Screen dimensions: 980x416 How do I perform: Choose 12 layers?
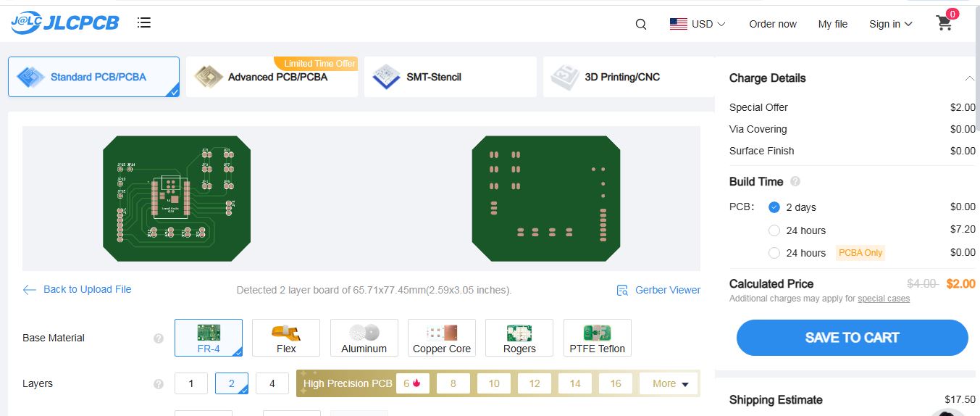(x=535, y=383)
